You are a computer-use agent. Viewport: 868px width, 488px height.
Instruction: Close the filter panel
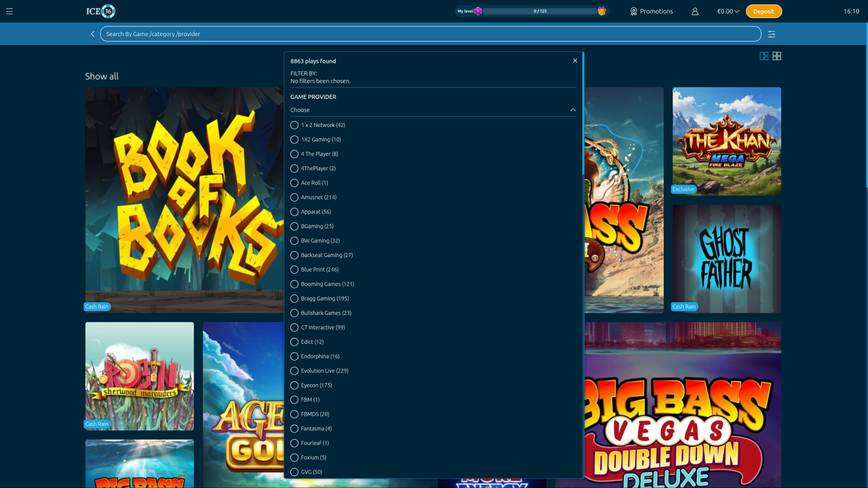[575, 61]
